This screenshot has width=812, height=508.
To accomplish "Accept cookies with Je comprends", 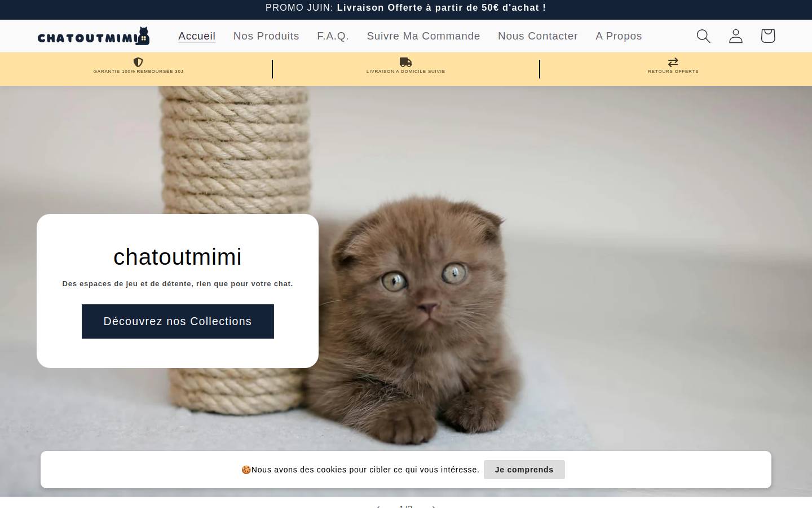I will 524,470.
